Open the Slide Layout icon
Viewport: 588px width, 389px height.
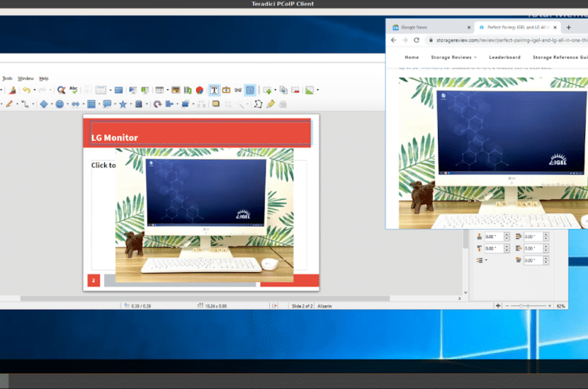309,90
